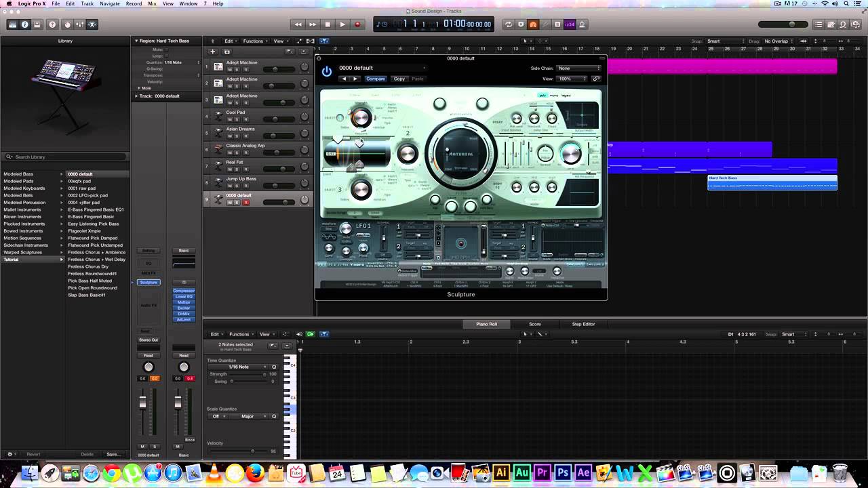This screenshot has width=868, height=488.
Task: Open the Loop Browser button
Action: (843, 24)
